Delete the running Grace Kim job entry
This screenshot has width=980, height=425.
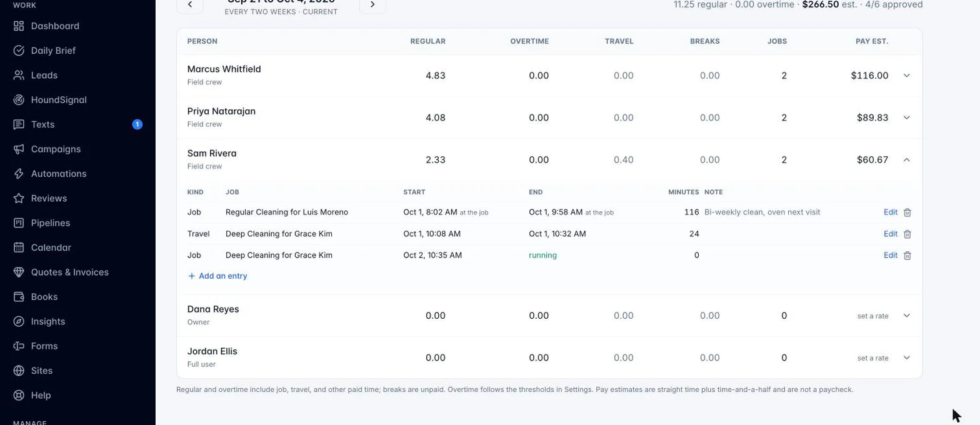907,256
